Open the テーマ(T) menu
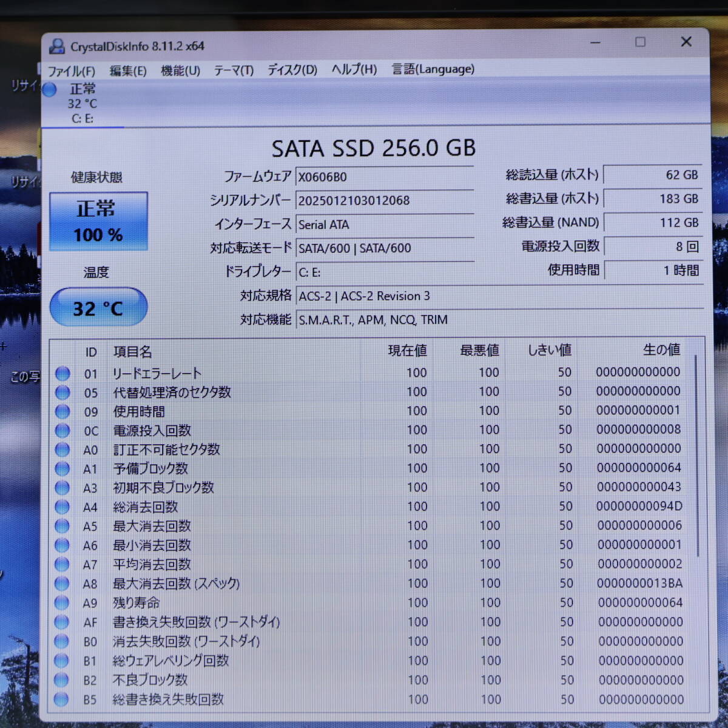Viewport: 728px width, 728px height. click(234, 70)
